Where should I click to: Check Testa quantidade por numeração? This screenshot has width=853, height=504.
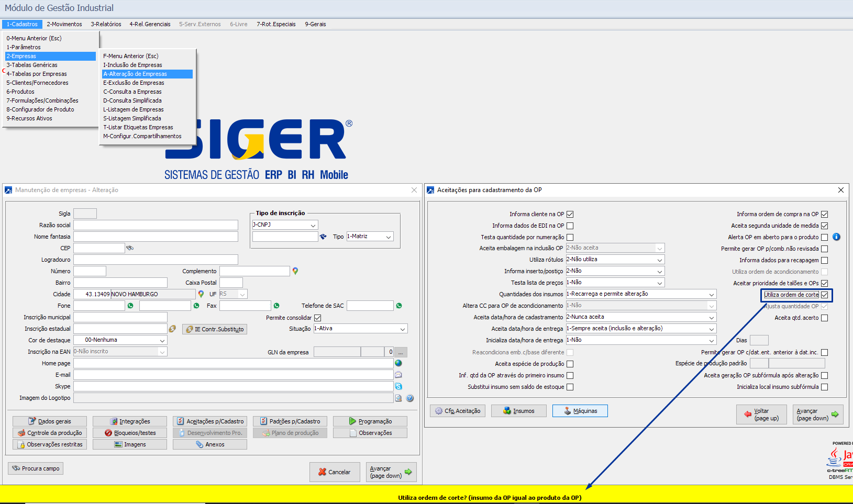(x=570, y=237)
